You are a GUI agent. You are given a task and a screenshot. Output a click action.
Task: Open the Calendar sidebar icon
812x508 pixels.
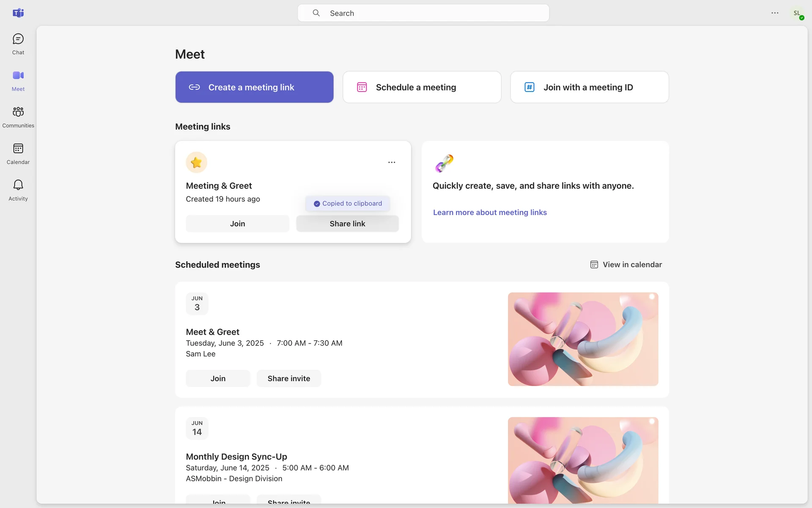(x=18, y=153)
